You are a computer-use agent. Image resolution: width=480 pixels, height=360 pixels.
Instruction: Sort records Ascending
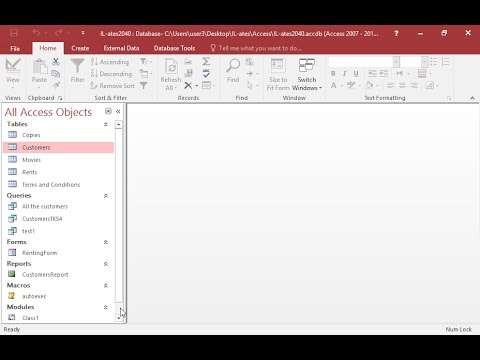tap(110, 62)
